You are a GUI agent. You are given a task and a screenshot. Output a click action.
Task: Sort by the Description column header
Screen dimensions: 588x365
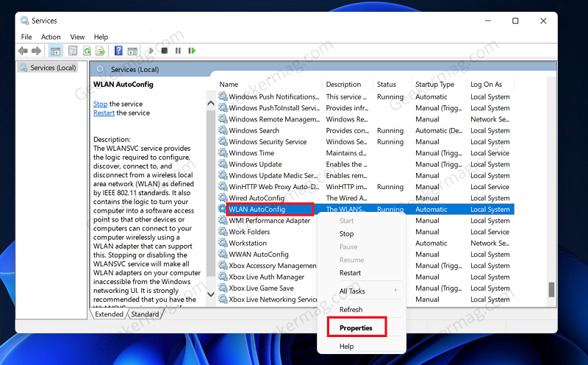343,85
